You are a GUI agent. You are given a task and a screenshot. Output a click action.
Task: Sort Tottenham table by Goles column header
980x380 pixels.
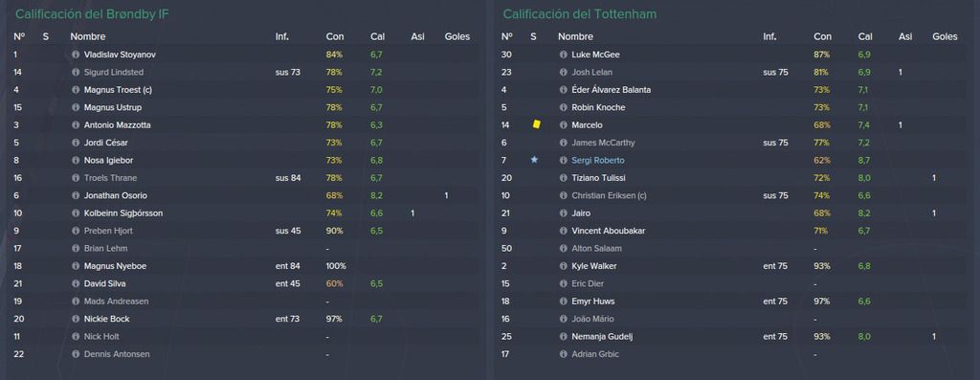coord(945,37)
